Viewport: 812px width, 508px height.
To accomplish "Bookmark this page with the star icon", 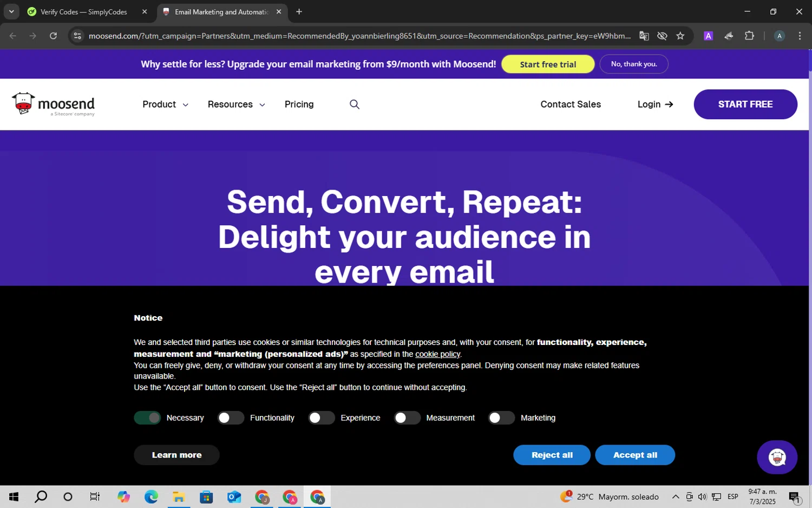I will 680,36.
